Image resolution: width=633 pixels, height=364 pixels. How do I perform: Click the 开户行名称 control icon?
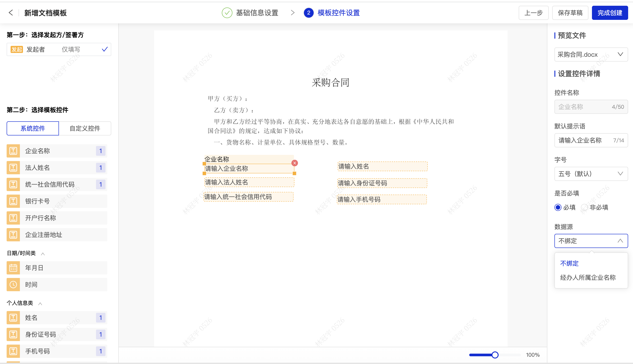tap(13, 218)
